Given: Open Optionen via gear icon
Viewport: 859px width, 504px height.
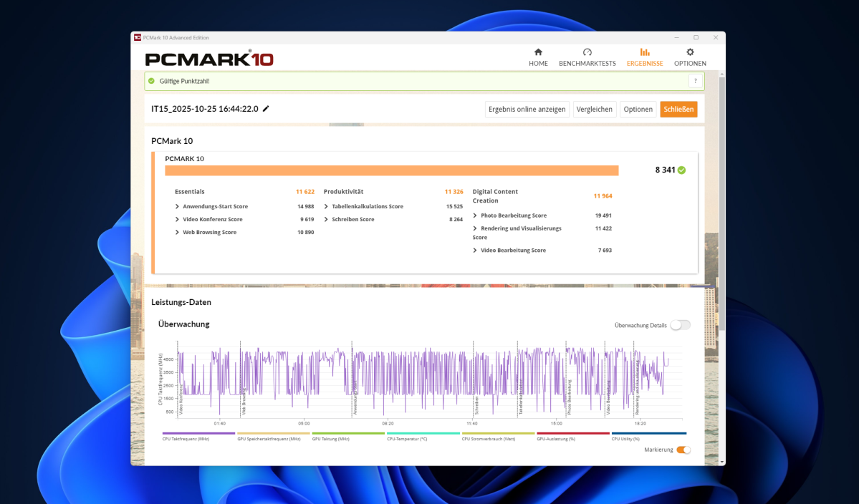Looking at the screenshot, I should pyautogui.click(x=689, y=56).
